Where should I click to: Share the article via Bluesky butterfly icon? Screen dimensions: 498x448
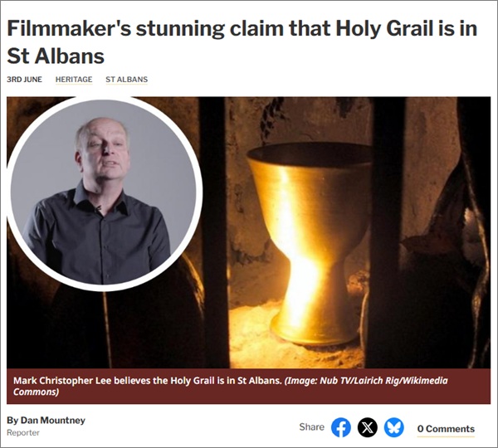(x=393, y=427)
